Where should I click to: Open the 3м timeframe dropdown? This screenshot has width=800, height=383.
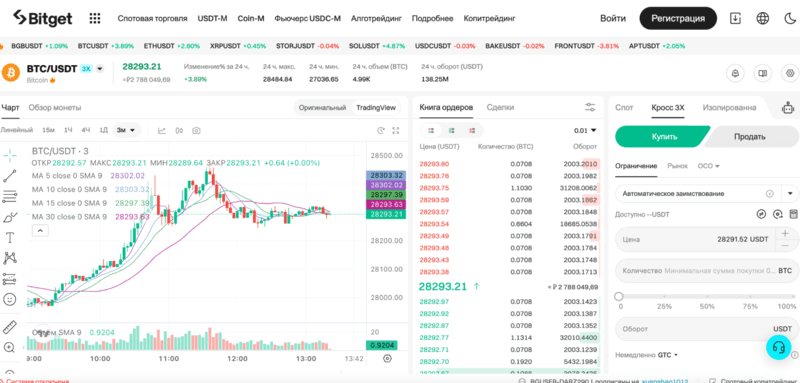coord(128,130)
